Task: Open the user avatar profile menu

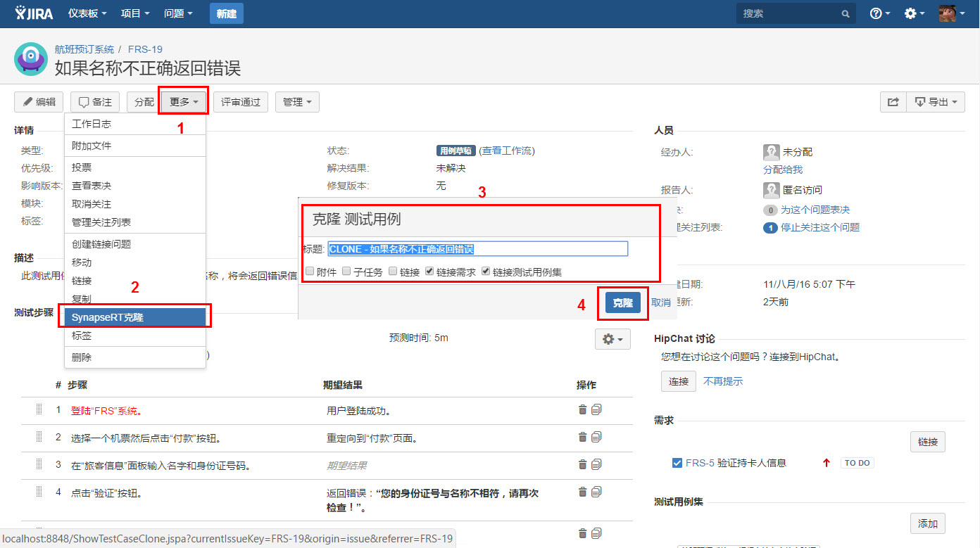Action: coord(952,13)
